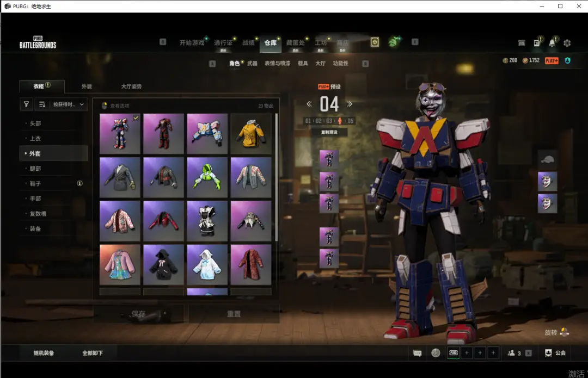The image size is (588, 378).
Task: Click the 重置 button
Action: click(234, 314)
